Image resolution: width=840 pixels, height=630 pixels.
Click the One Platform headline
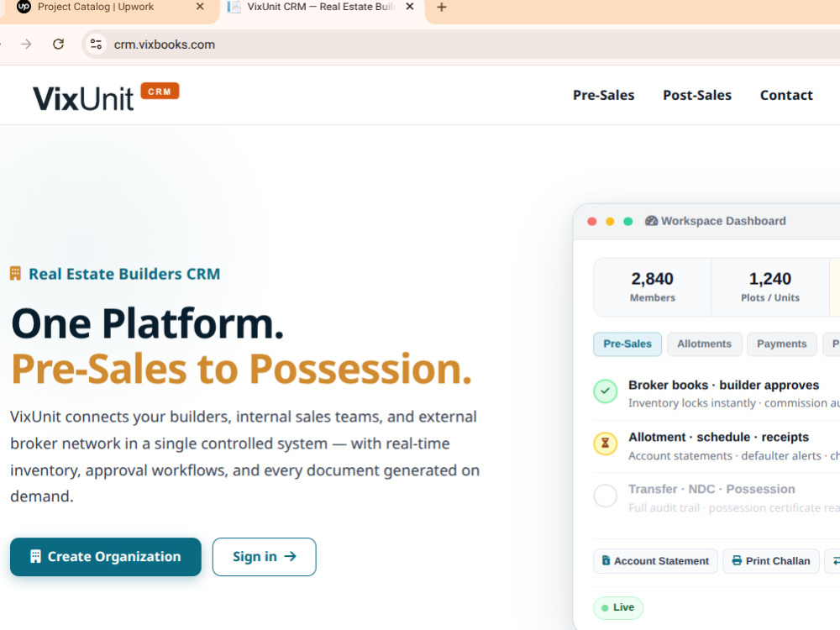147,323
